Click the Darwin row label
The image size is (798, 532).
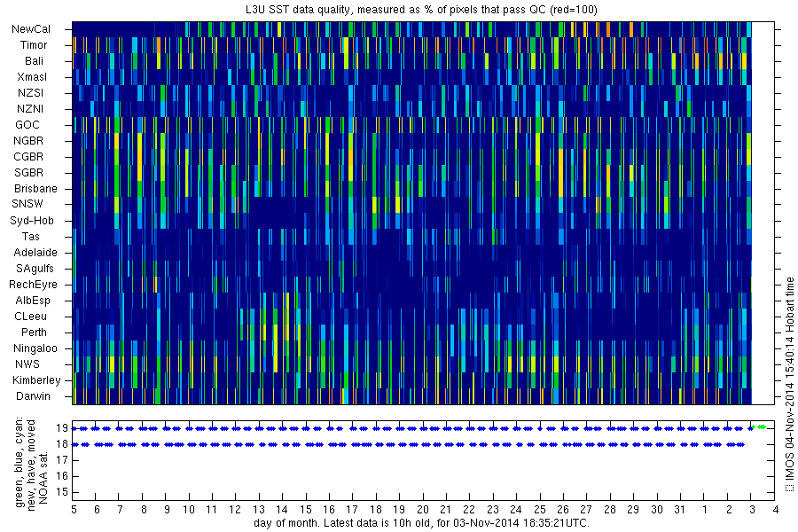[33, 395]
